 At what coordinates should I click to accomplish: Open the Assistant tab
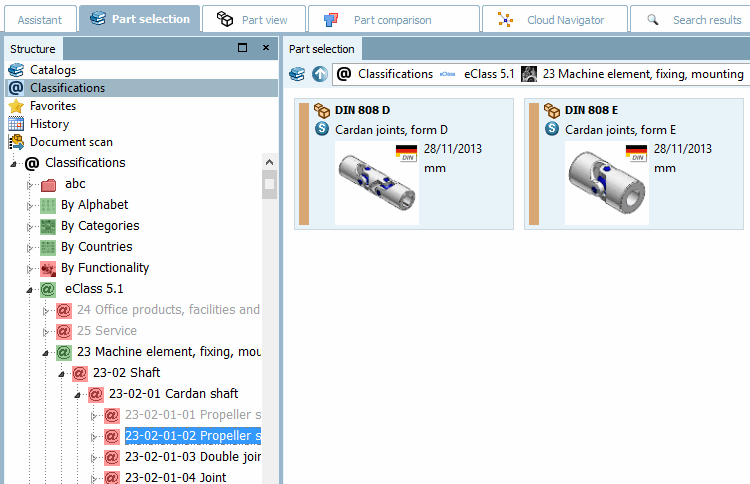click(x=40, y=20)
